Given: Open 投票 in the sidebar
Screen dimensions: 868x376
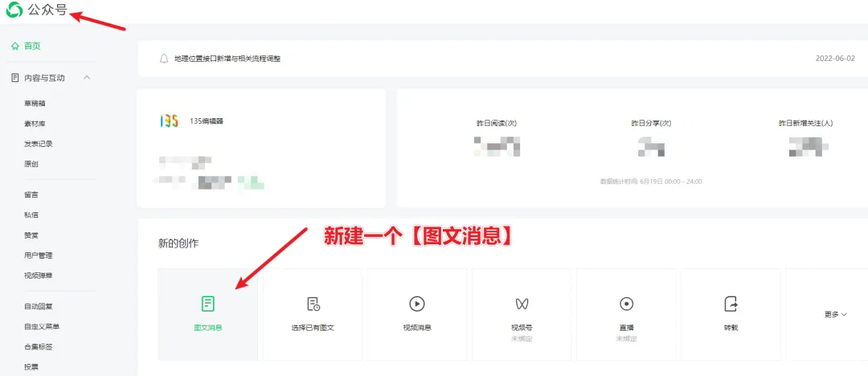Looking at the screenshot, I should 31,366.
